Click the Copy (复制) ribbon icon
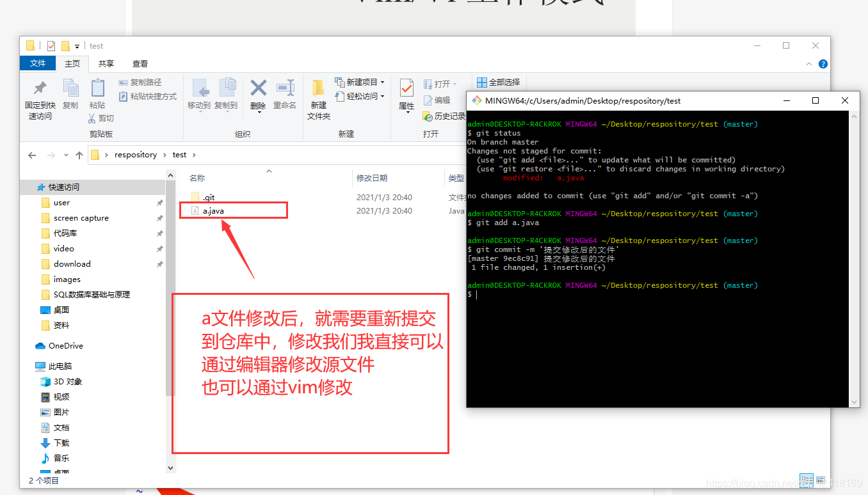This screenshot has height=495, width=868. [x=70, y=88]
